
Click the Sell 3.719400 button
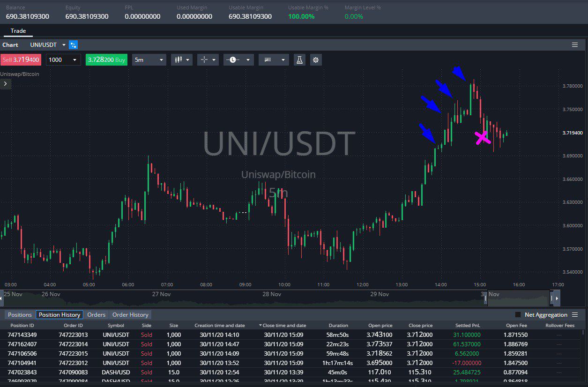pyautogui.click(x=21, y=60)
